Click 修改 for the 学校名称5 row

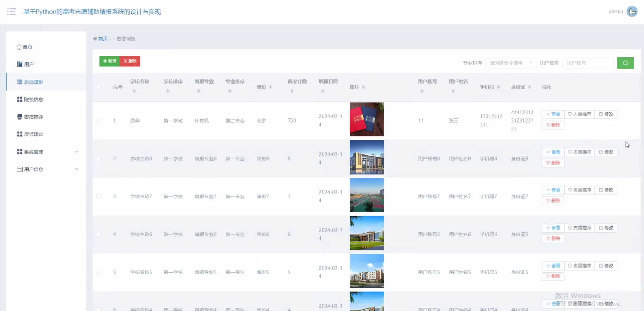pos(606,266)
